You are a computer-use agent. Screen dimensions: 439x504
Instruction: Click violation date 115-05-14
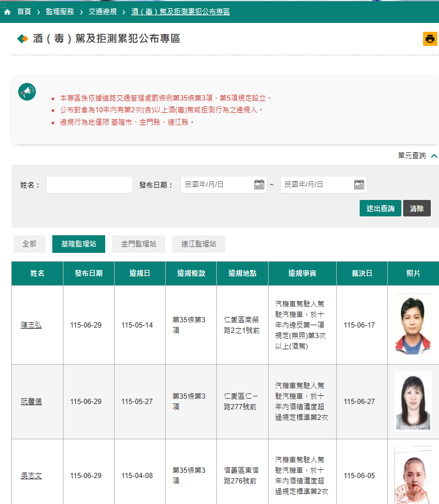tap(137, 325)
